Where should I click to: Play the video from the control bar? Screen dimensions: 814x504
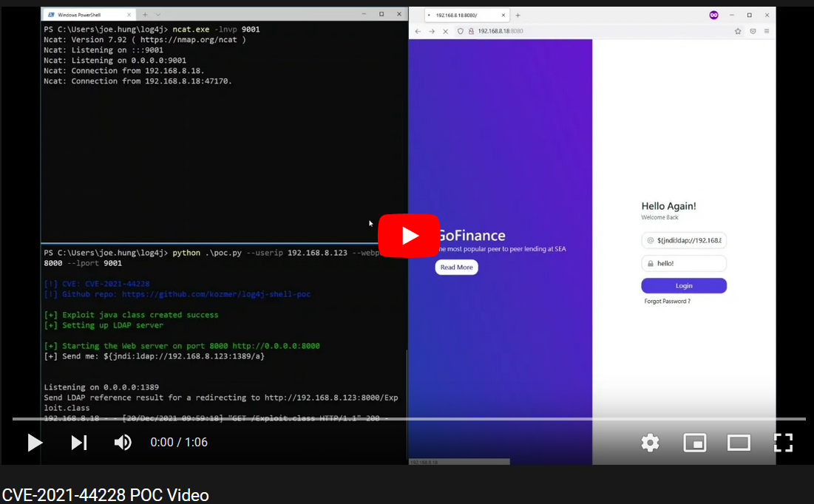pyautogui.click(x=35, y=443)
